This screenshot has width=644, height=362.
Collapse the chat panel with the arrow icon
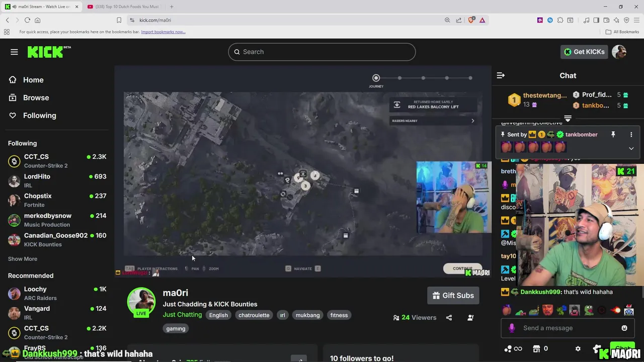pos(501,75)
